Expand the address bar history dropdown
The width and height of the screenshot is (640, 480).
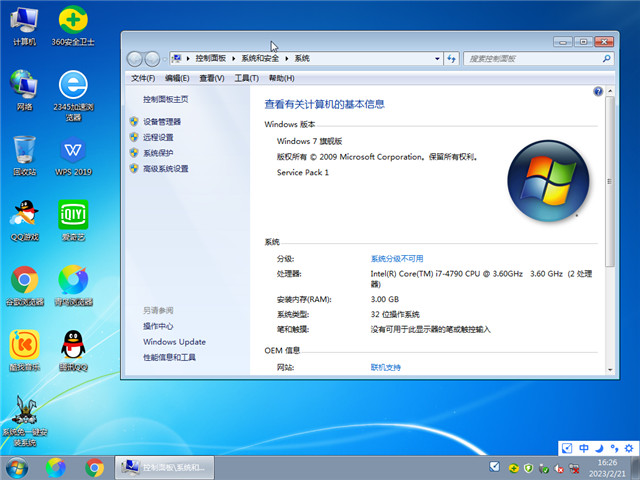(437, 59)
